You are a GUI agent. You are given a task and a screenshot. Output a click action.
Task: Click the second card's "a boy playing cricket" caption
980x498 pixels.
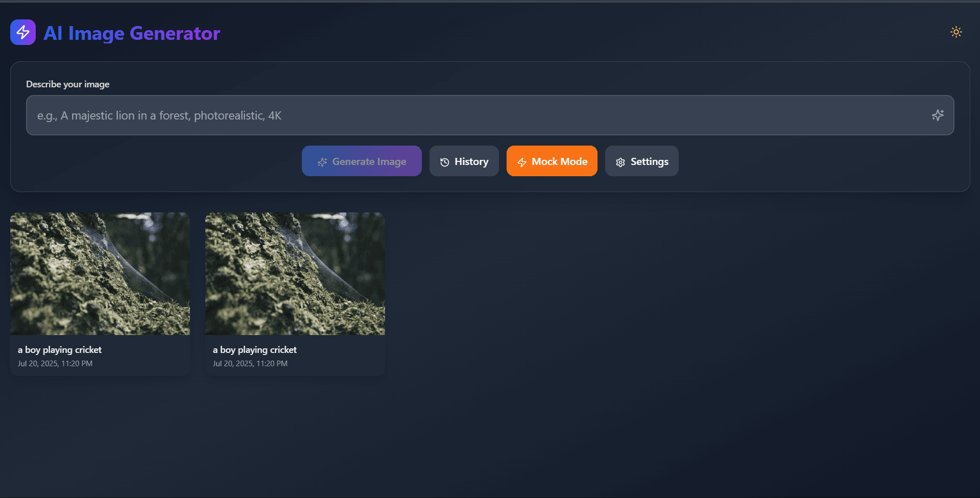pos(255,350)
